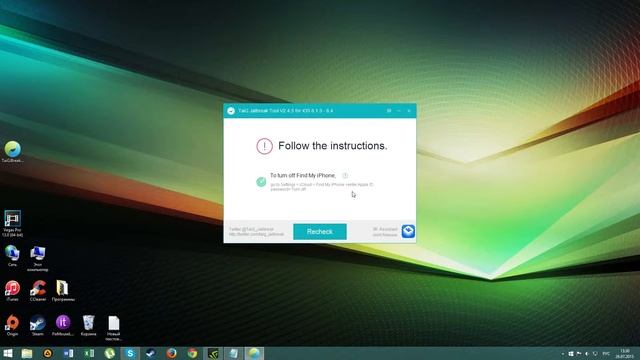The width and height of the screenshot is (640, 360).
Task: Click the taskbar button left of TaiG
Action: (x=233, y=353)
